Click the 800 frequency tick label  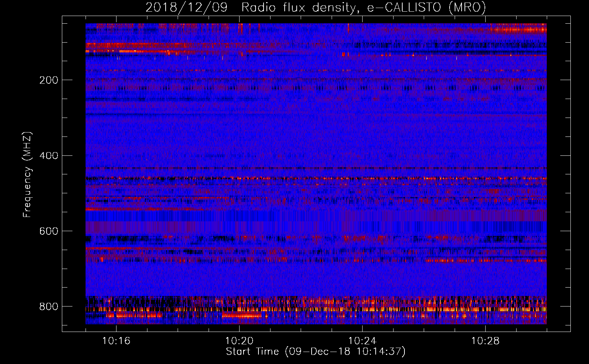coord(49,306)
